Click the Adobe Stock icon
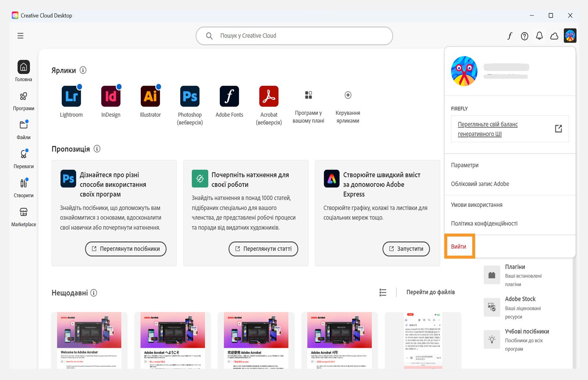588x380 pixels. [x=492, y=307]
